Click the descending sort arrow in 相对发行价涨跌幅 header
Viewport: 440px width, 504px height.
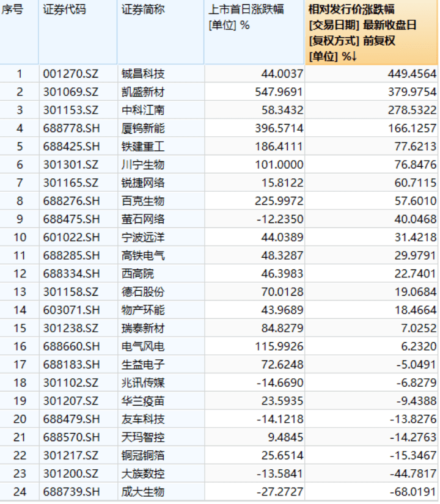354,56
